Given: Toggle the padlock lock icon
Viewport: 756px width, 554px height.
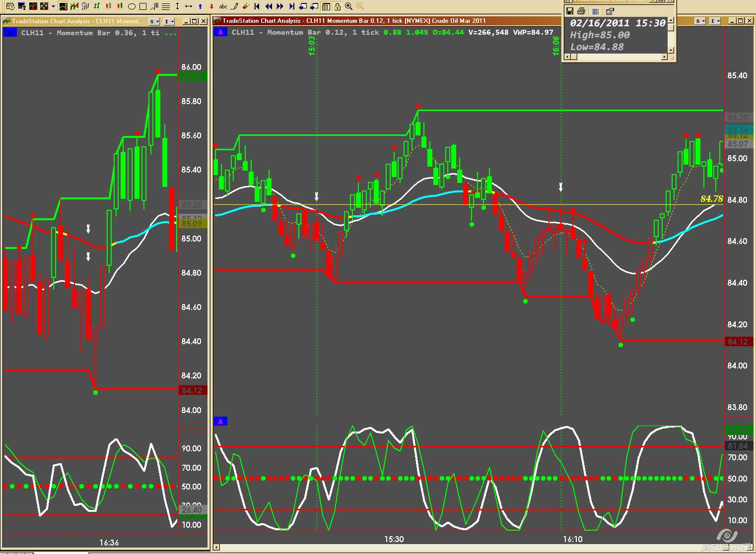Looking at the screenshot, I should point(338,6).
